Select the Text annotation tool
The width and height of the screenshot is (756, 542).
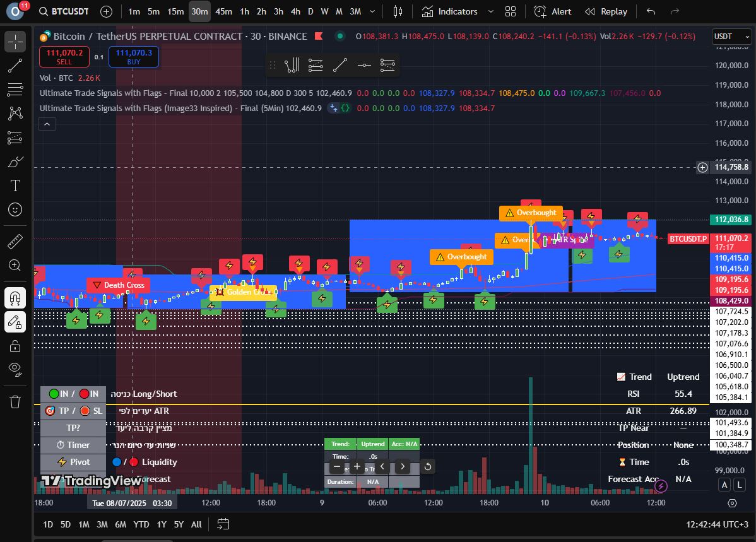[x=15, y=186]
